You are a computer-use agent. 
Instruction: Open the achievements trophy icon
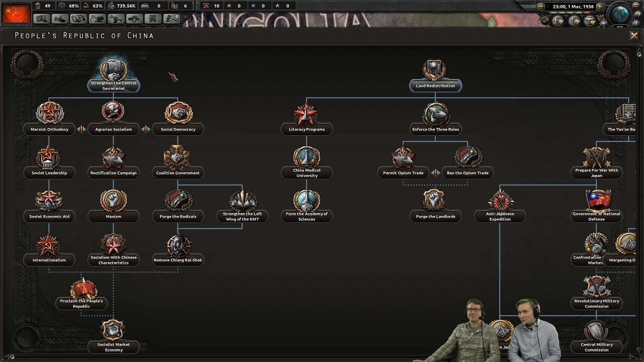(x=604, y=23)
